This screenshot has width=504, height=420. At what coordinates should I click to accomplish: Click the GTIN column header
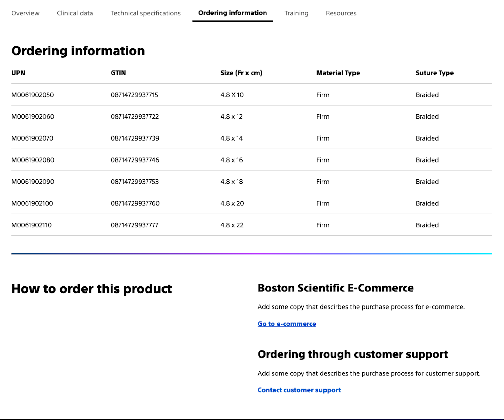coord(118,73)
